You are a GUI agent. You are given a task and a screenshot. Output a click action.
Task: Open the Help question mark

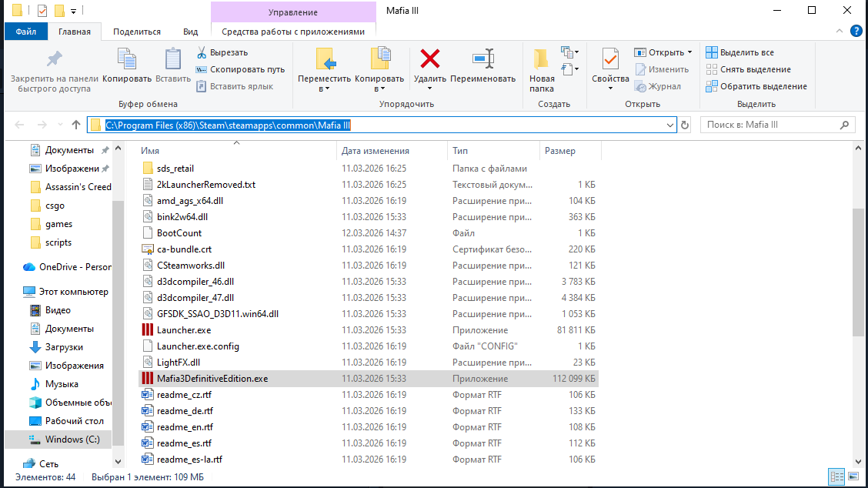tap(856, 32)
